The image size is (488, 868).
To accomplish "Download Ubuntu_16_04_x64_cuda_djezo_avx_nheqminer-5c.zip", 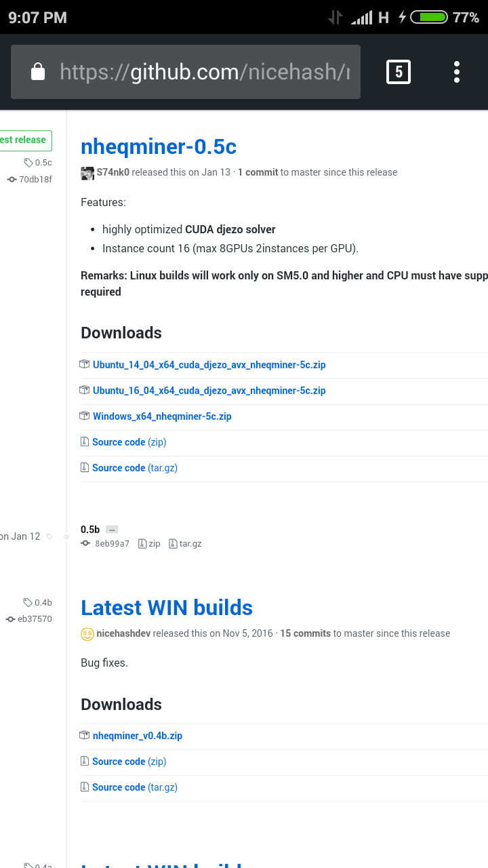I will 209,391.
